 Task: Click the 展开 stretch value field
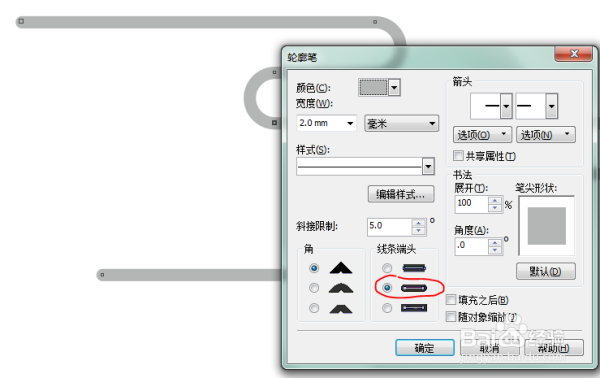(471, 204)
